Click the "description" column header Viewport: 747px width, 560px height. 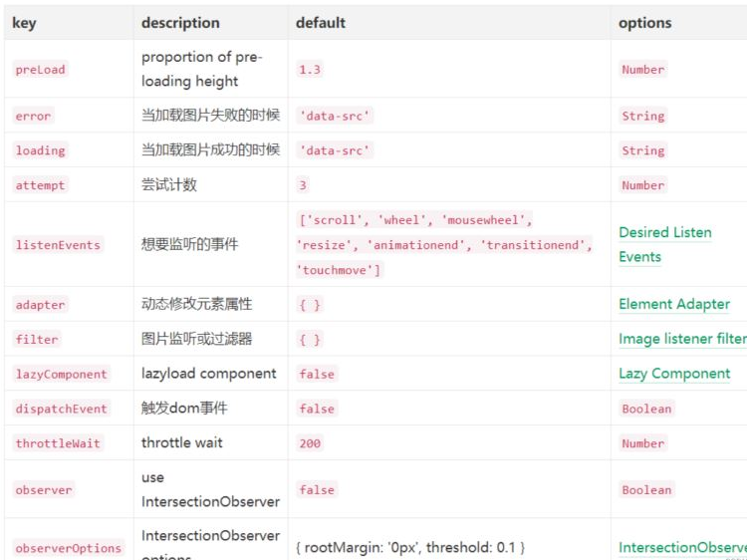180,22
